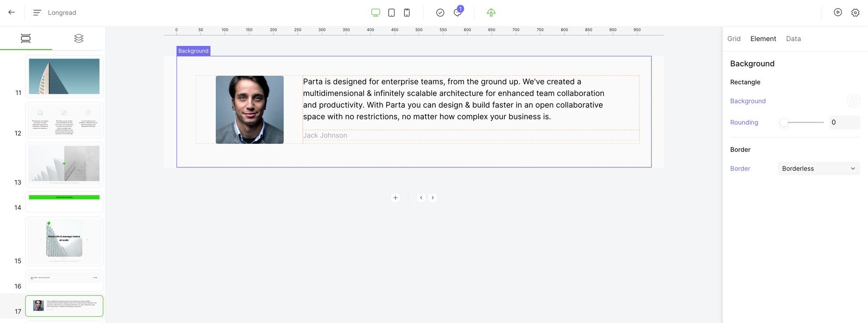Select the slides list panel tab
Viewport: 868px width, 323px height.
click(x=26, y=39)
